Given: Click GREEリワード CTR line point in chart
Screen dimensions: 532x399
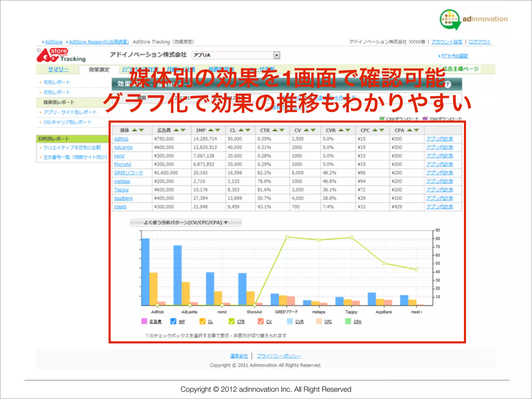Looking at the screenshot, I should coord(287,237).
